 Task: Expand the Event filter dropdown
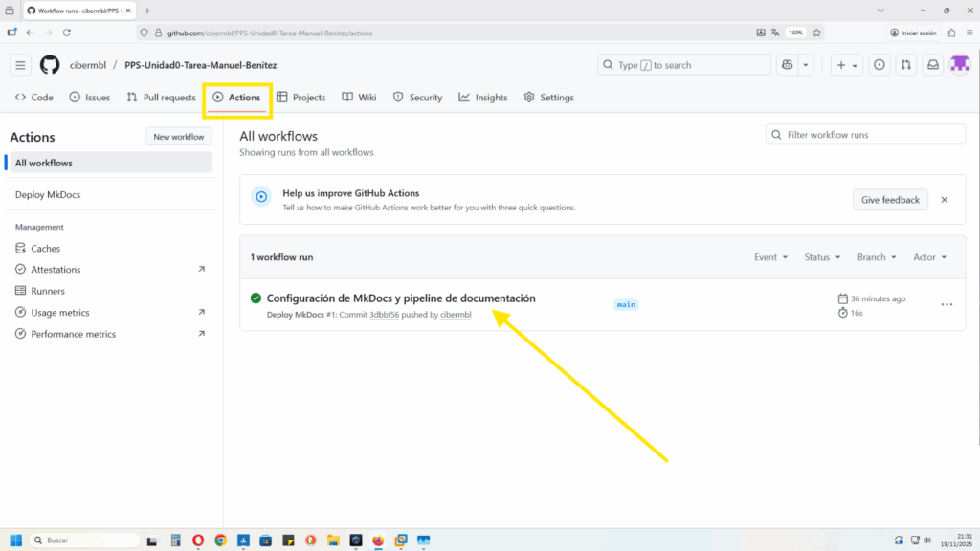[770, 257]
